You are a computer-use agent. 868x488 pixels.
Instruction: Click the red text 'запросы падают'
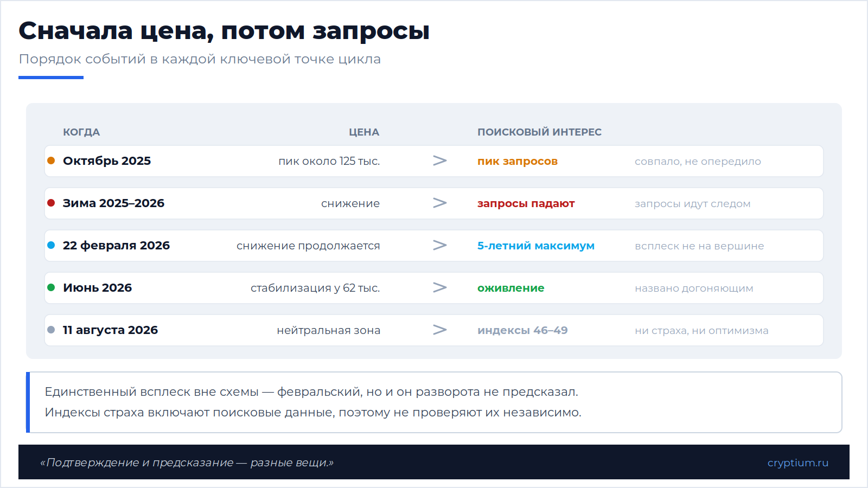[x=526, y=203]
